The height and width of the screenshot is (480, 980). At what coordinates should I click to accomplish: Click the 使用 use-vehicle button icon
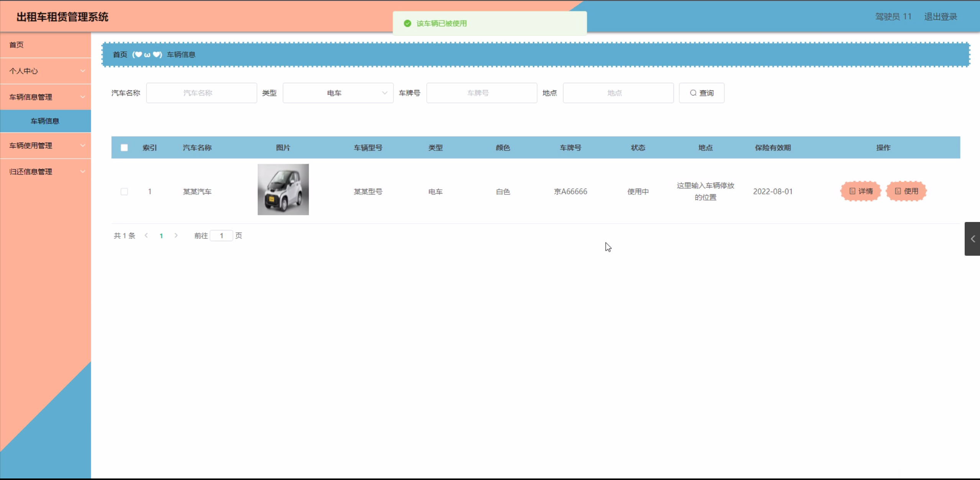pyautogui.click(x=898, y=191)
